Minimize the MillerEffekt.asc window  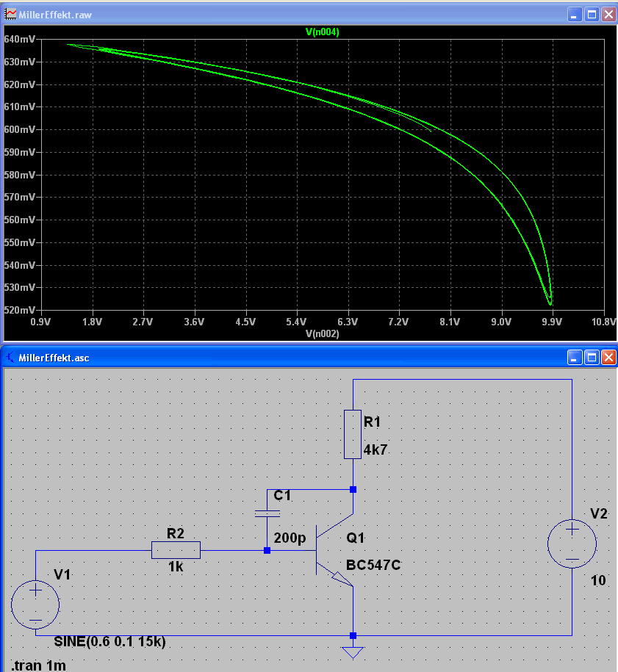coord(574,358)
